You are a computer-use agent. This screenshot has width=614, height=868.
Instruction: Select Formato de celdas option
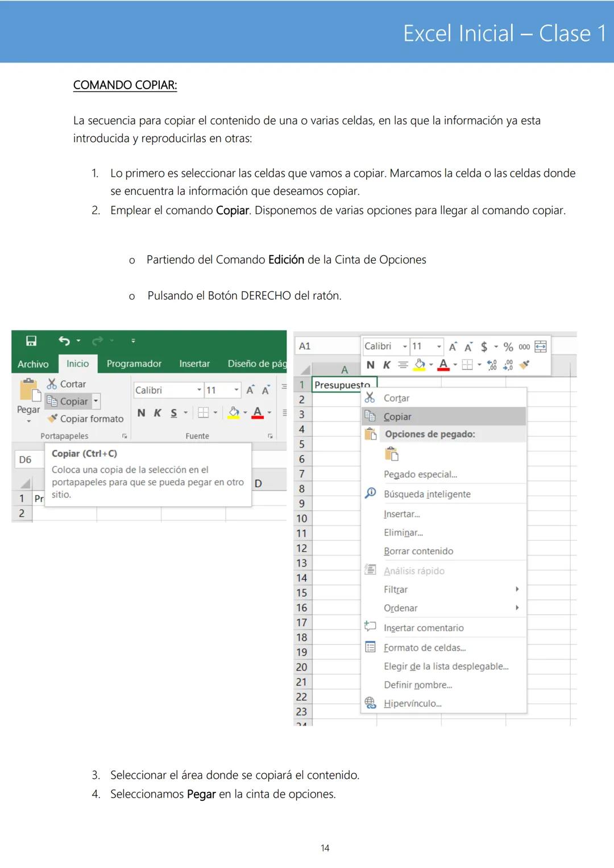425,647
